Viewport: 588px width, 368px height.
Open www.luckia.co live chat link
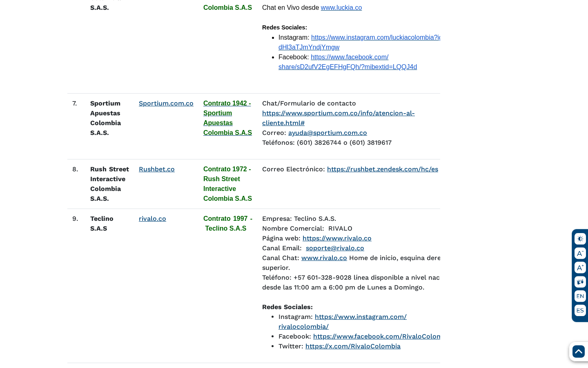click(x=341, y=7)
